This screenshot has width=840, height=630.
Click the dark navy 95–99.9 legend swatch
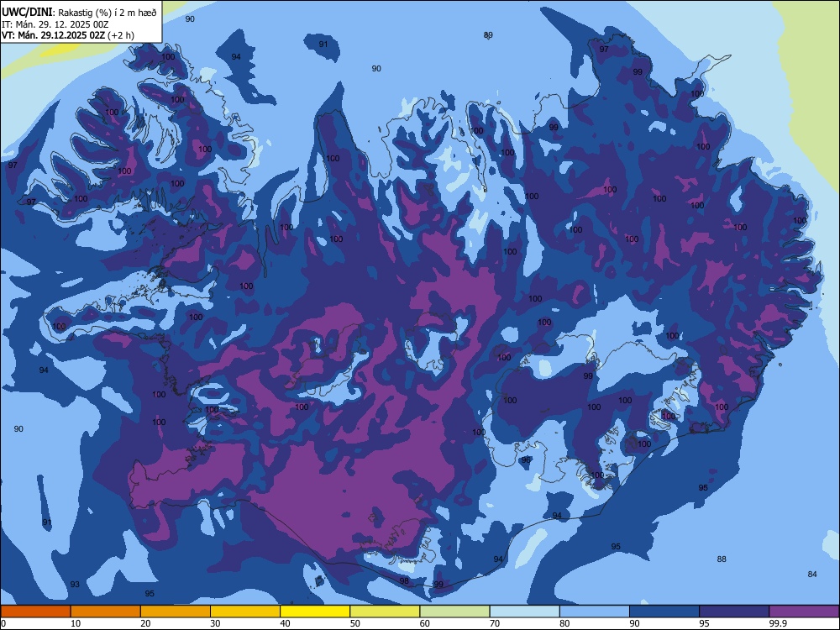pyautogui.click(x=734, y=612)
